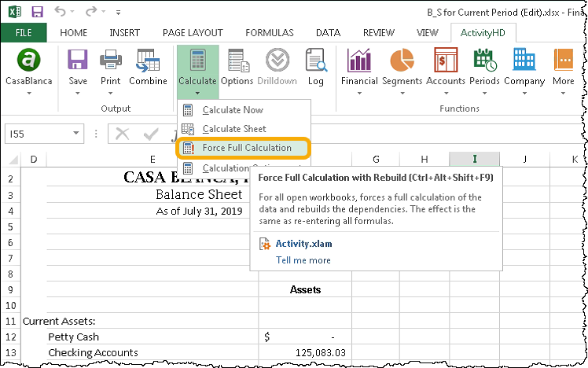Screen dimensions: 588x368
Task: Click the formula bar Enter checkmark button
Action: click(151, 134)
